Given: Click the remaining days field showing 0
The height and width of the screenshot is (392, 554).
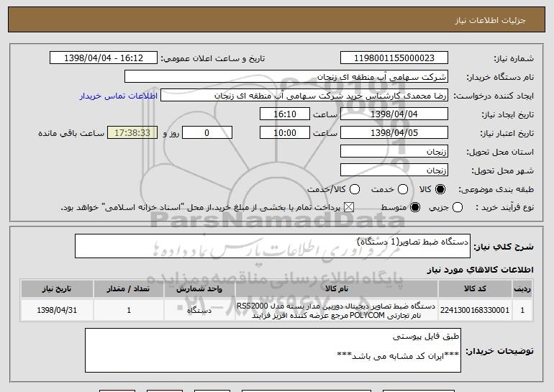Looking at the screenshot, I should coord(207,133).
